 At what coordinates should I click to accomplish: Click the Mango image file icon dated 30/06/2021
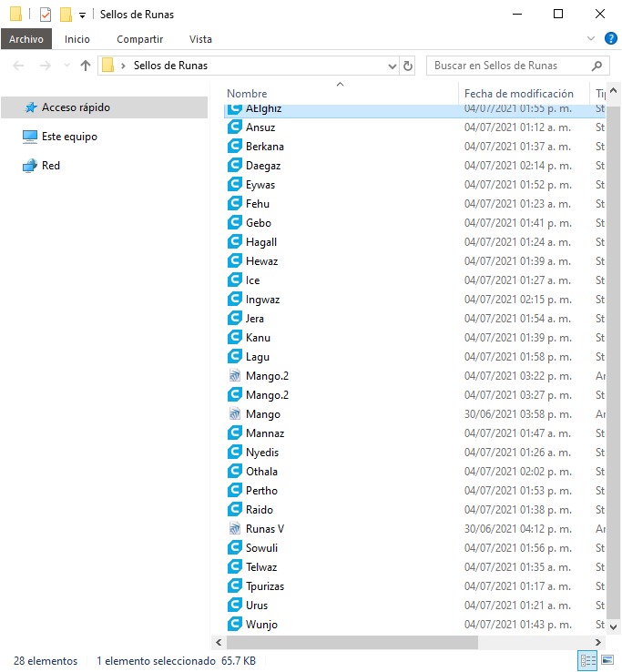(x=234, y=413)
